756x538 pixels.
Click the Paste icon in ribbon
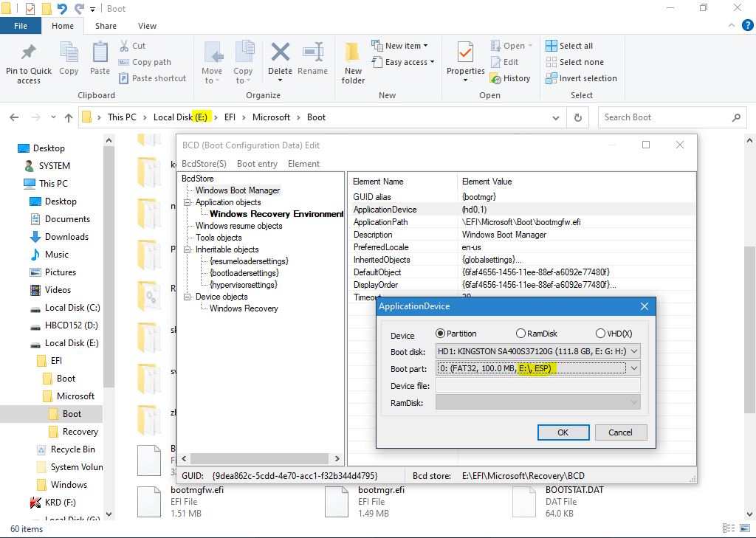[100, 54]
